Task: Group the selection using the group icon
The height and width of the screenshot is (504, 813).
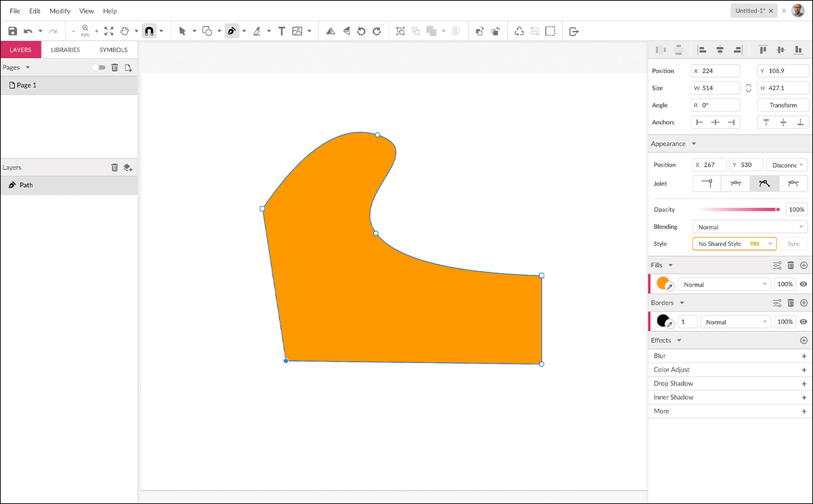Action: click(x=400, y=31)
